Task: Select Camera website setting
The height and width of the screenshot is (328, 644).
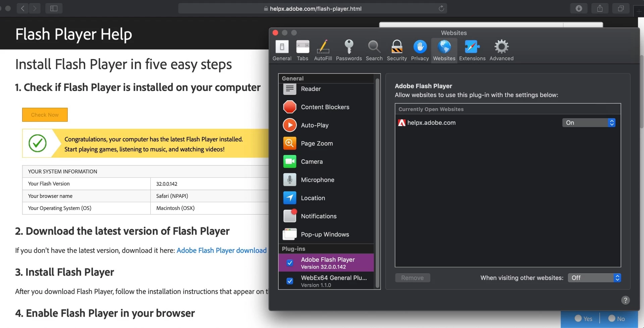Action: point(326,162)
